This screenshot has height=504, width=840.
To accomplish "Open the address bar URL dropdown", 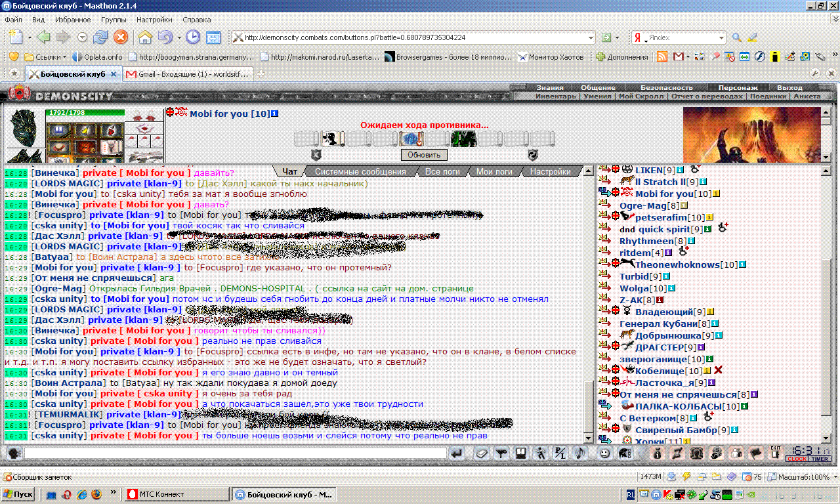I will (x=591, y=37).
